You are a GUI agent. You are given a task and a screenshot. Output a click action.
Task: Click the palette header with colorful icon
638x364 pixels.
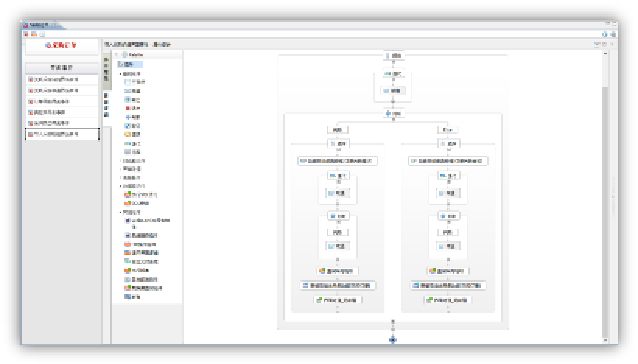pyautogui.click(x=133, y=54)
